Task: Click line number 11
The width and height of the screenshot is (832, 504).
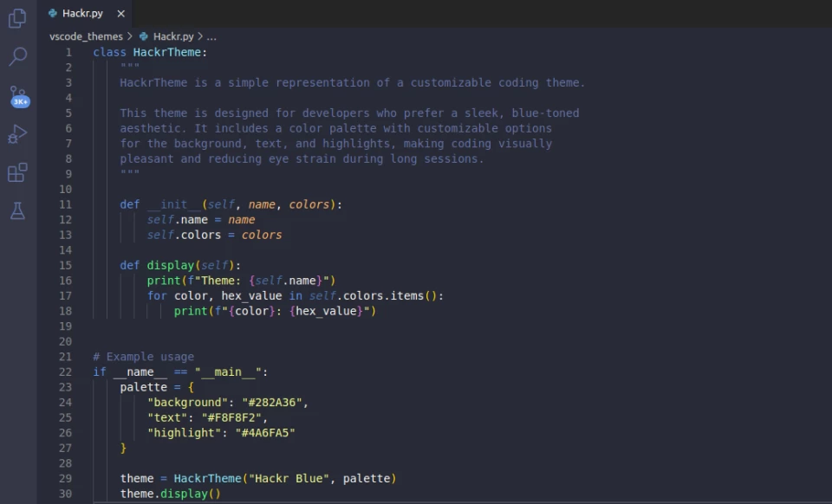Action: pyautogui.click(x=64, y=204)
